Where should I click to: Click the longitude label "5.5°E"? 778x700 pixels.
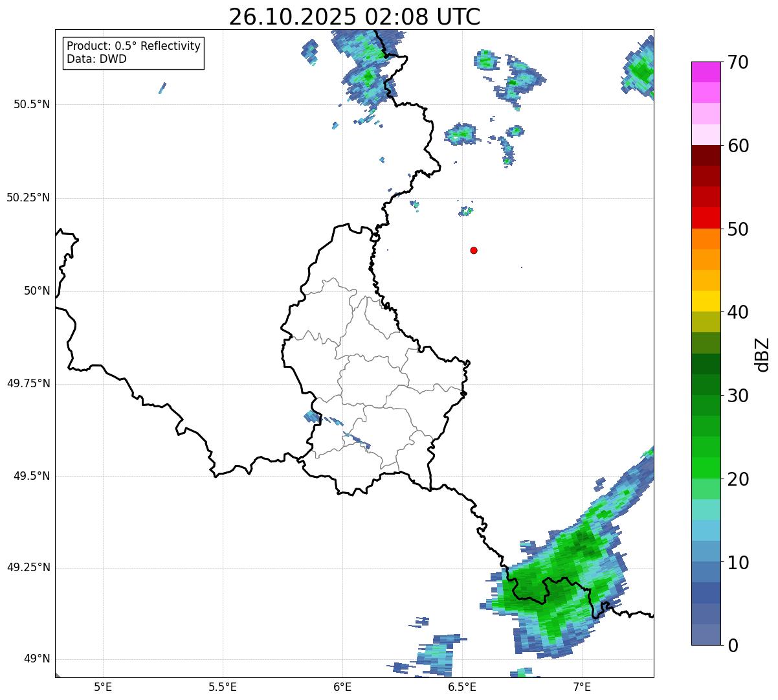pos(223,687)
